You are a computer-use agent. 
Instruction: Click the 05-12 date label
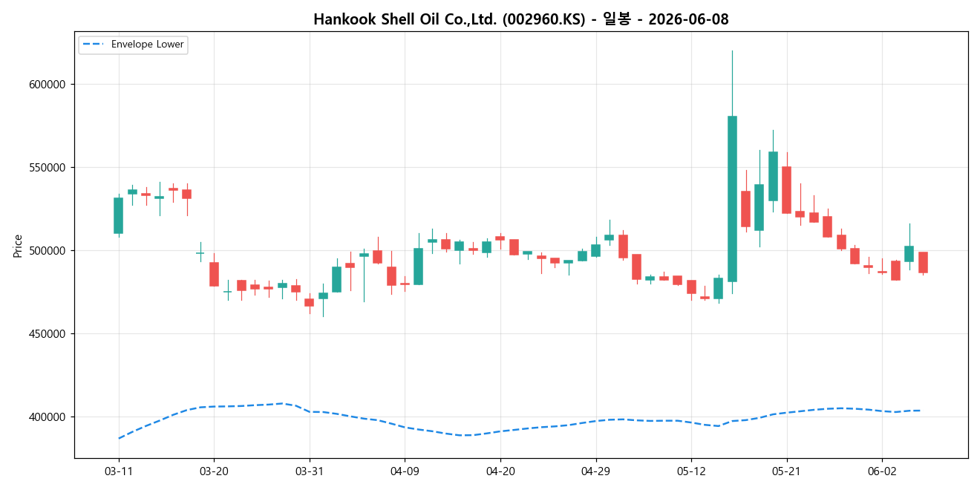click(691, 471)
